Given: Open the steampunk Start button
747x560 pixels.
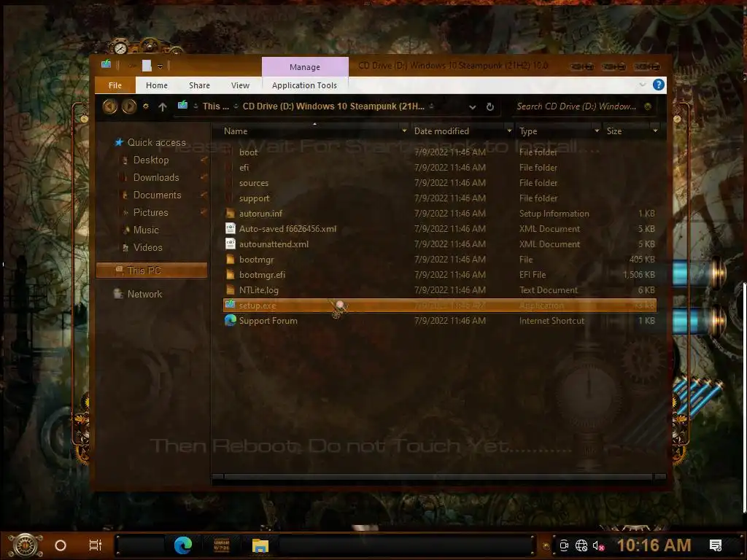Looking at the screenshot, I should [25, 545].
